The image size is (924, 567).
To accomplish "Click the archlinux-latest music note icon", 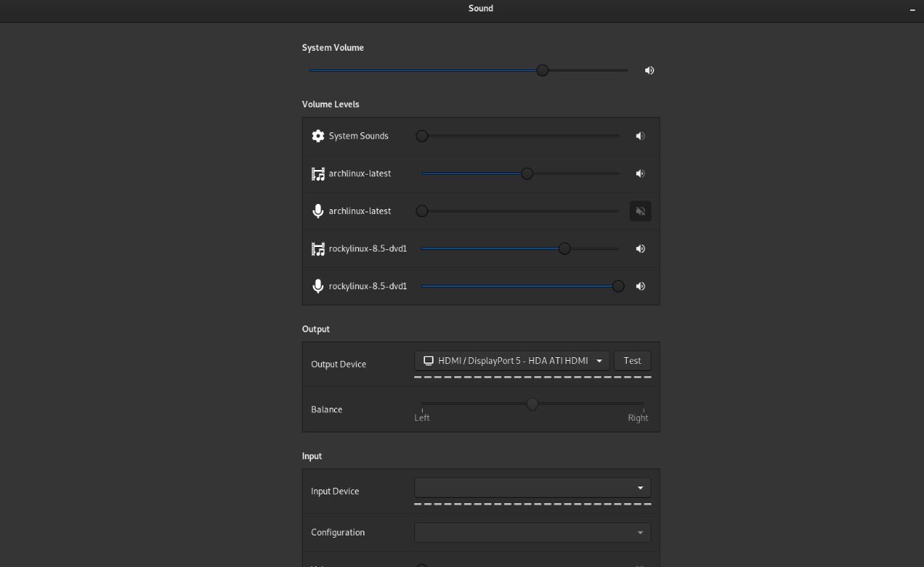I will pyautogui.click(x=317, y=173).
